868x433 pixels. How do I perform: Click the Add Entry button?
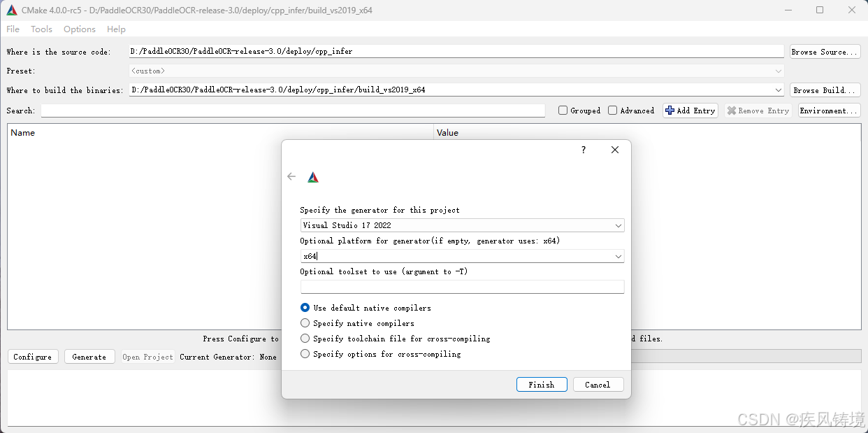(690, 111)
